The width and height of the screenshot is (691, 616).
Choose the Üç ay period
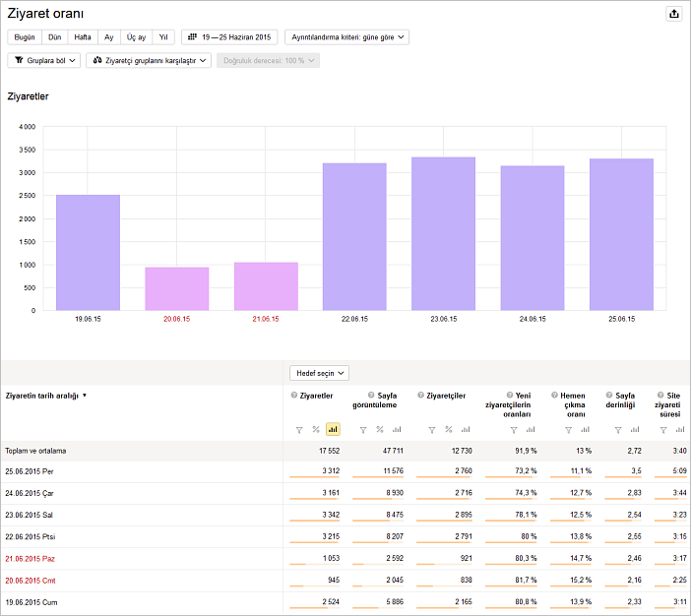[x=136, y=37]
